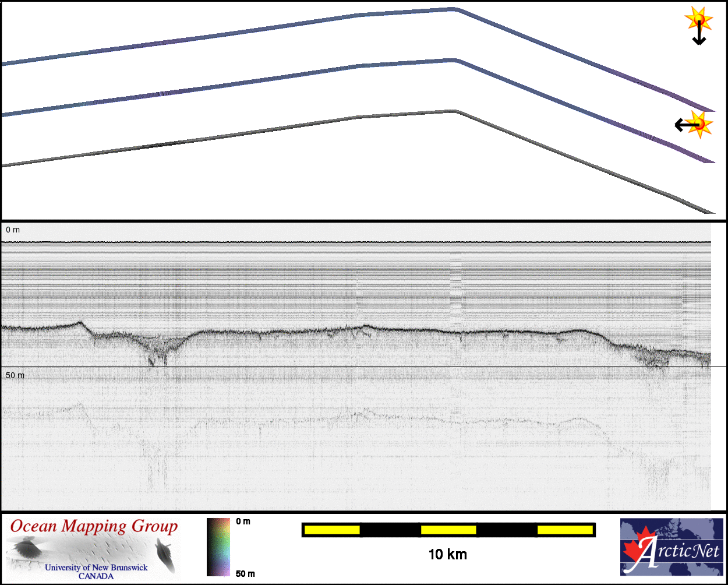
Task: Click the leftmost yellow segment of scale bar
Action: 331,530
